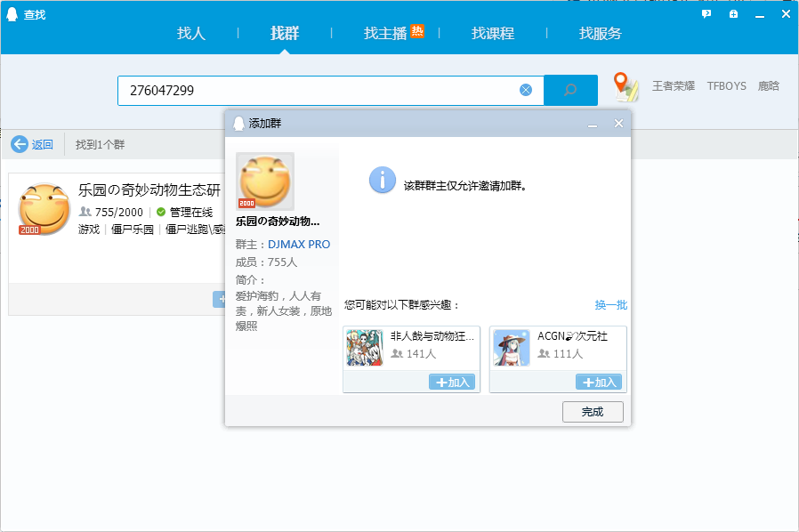Select the 找服务 tab
Image resolution: width=799 pixels, height=532 pixels.
click(601, 34)
